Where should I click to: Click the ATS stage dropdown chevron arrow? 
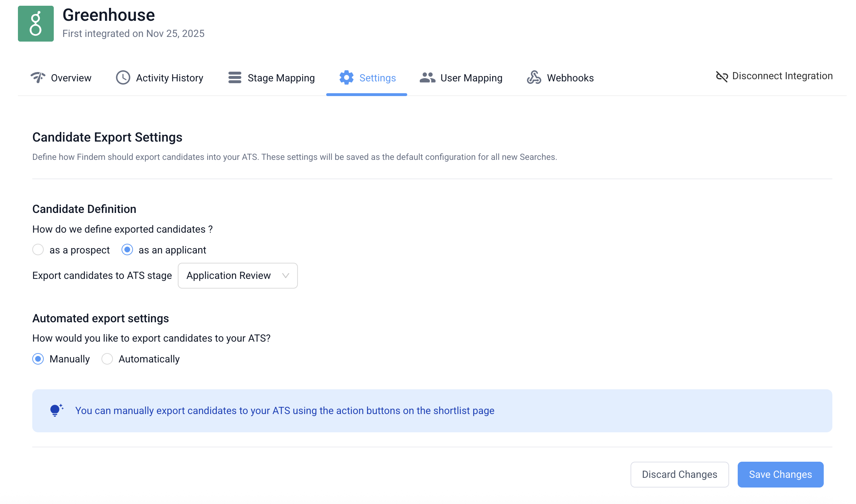coord(286,276)
